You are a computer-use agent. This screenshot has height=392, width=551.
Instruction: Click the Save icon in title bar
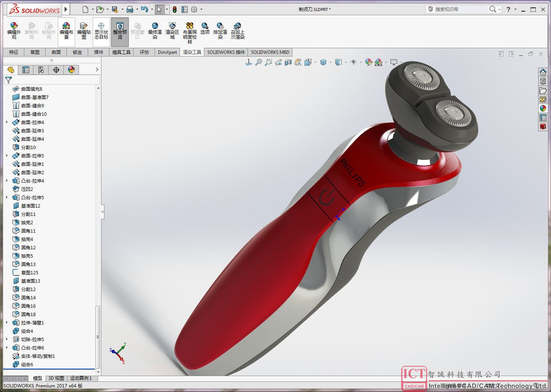point(115,9)
